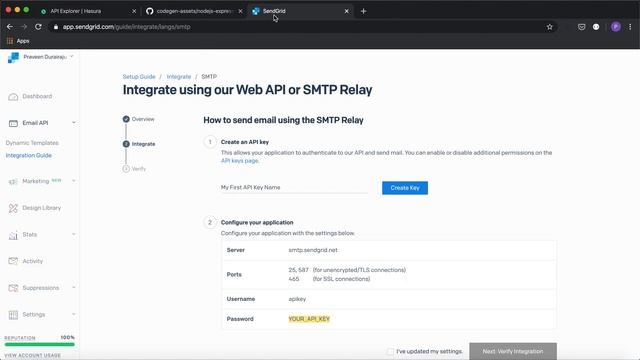640x360 pixels.
Task: Click the purple profile avatar icon
Action: pos(616,27)
